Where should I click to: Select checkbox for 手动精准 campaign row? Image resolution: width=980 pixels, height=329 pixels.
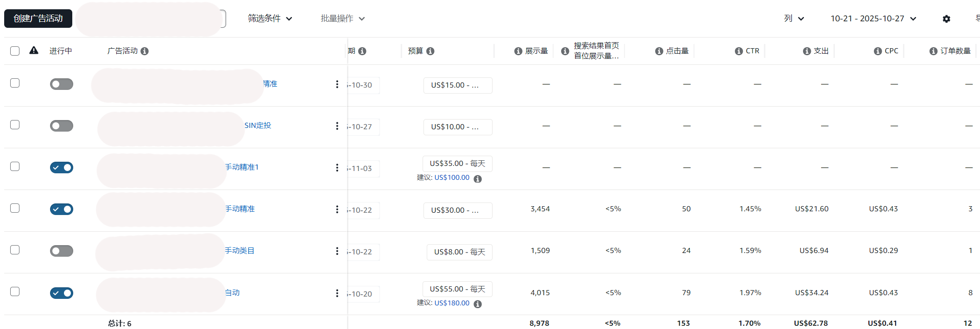(x=15, y=208)
